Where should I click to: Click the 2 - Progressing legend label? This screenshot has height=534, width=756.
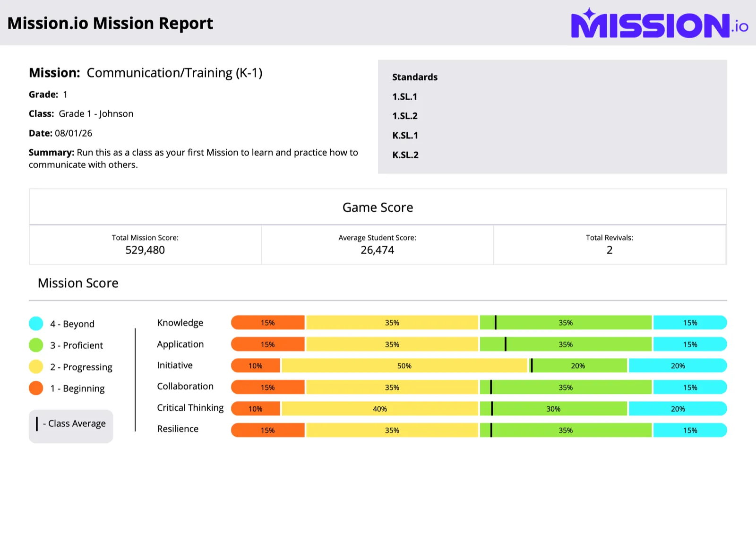tap(81, 367)
